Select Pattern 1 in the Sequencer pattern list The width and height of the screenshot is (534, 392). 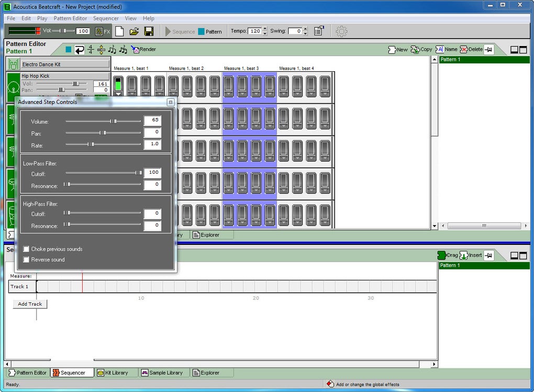pyautogui.click(x=484, y=265)
